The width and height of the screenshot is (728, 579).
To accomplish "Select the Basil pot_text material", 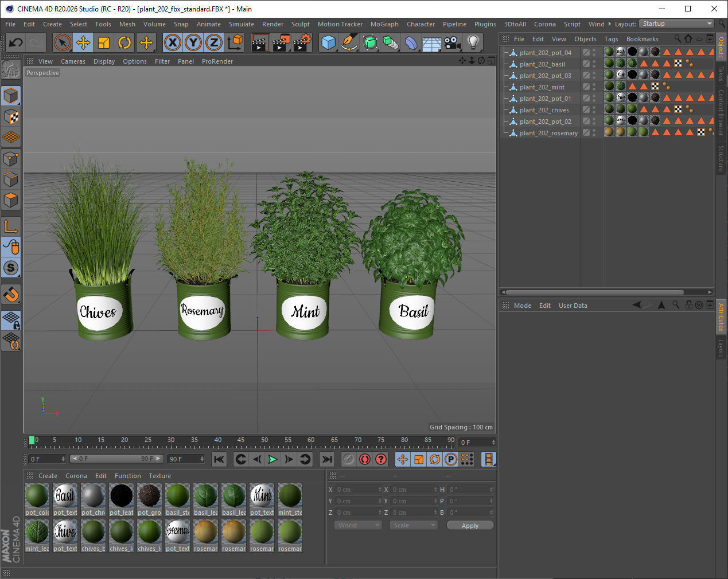I will pyautogui.click(x=65, y=499).
